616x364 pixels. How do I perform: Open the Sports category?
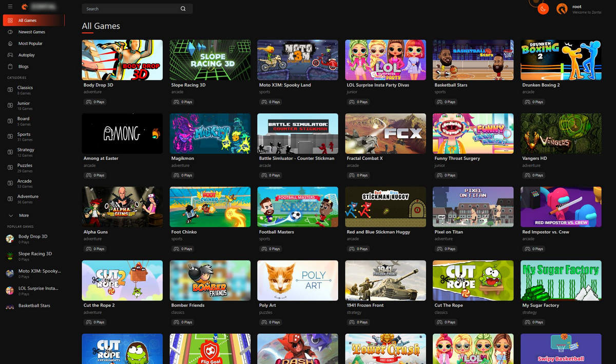click(24, 134)
